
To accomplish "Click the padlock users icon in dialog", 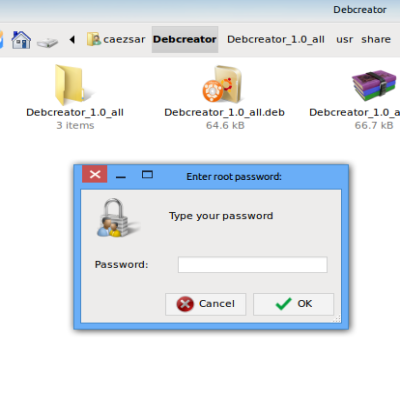I will (x=116, y=218).
